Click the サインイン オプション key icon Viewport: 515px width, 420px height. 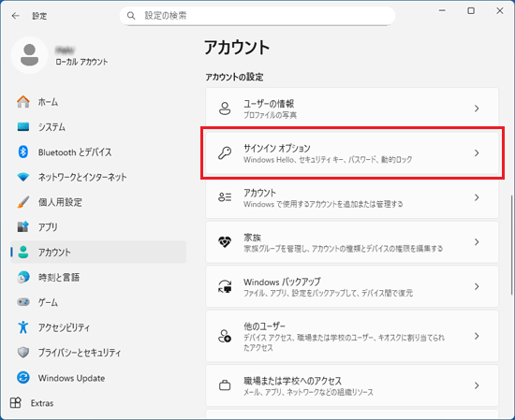225,152
